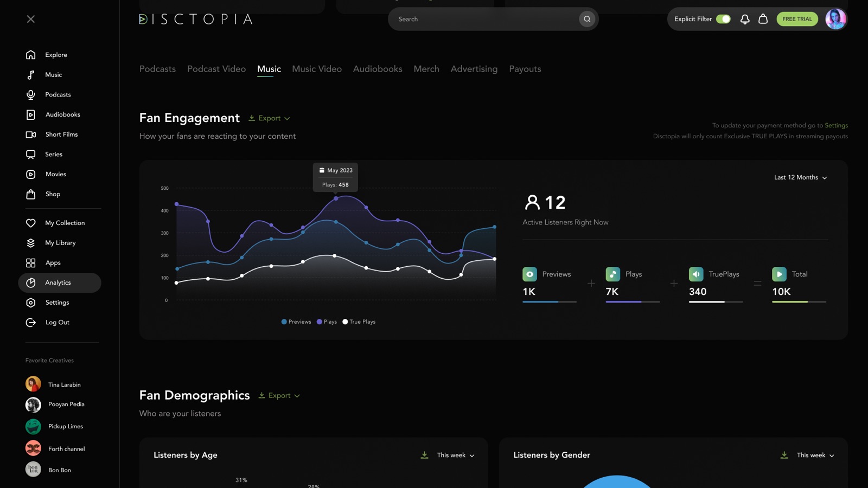Viewport: 868px width, 488px height.
Task: Switch to the Podcasts tab
Action: pyautogui.click(x=157, y=69)
